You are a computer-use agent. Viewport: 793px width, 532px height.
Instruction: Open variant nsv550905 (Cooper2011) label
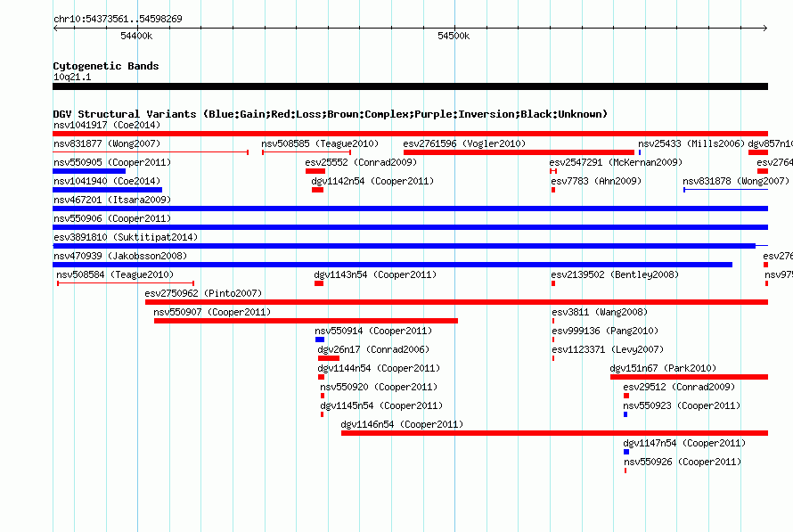pos(112,162)
